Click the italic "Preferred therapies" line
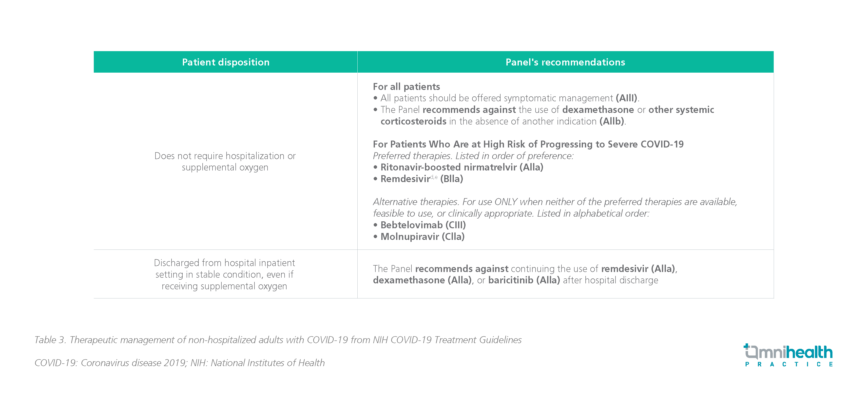The height and width of the screenshot is (397, 868). coord(473,156)
